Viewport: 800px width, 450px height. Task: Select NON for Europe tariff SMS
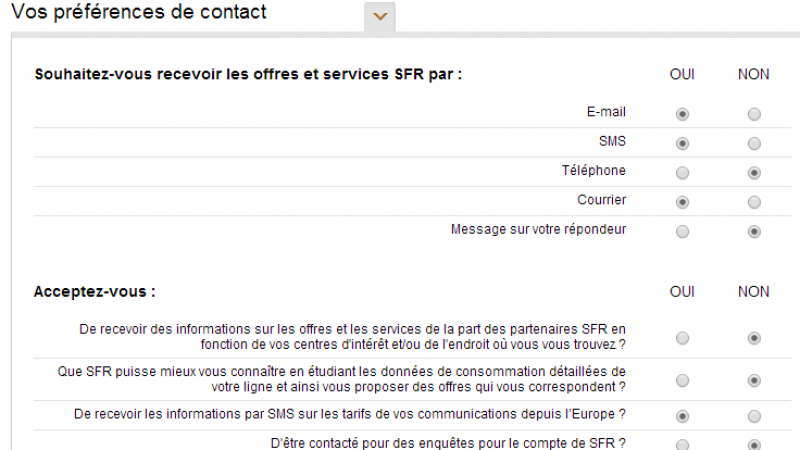click(754, 415)
